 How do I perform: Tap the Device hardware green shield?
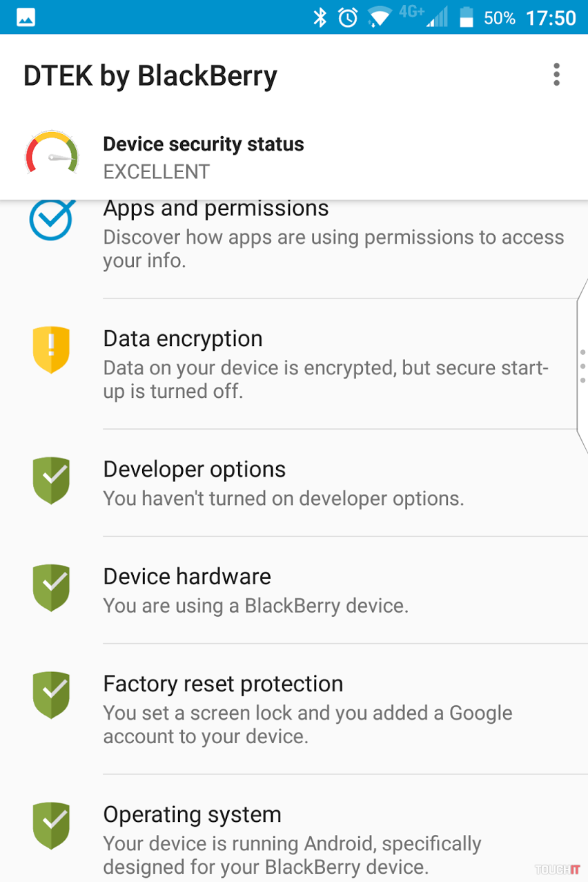point(52,588)
